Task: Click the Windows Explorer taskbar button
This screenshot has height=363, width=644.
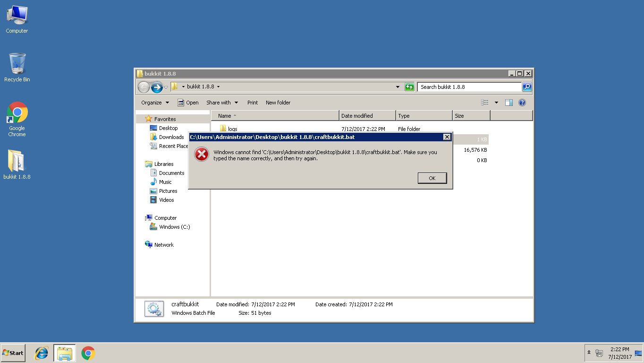Action: 65,353
